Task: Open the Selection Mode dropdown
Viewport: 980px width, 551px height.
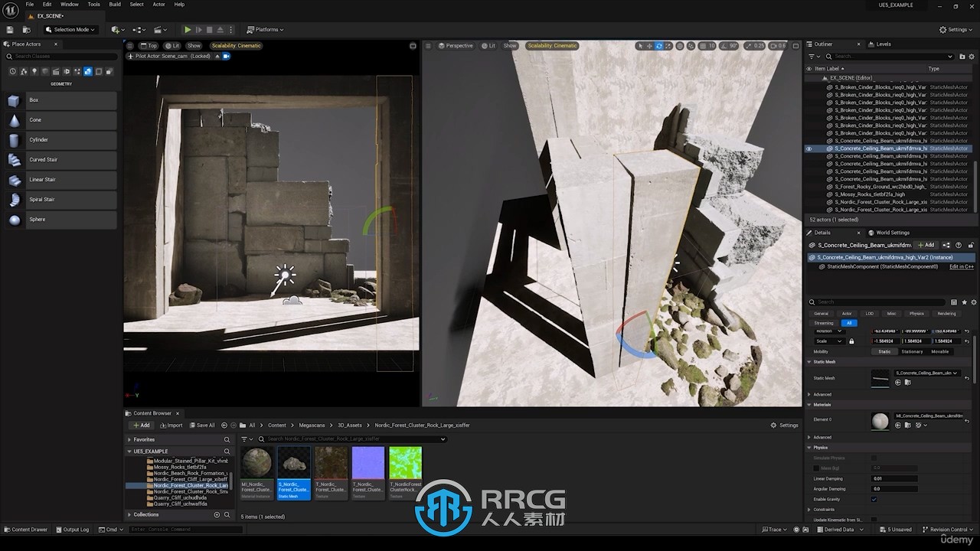Action: pos(70,30)
